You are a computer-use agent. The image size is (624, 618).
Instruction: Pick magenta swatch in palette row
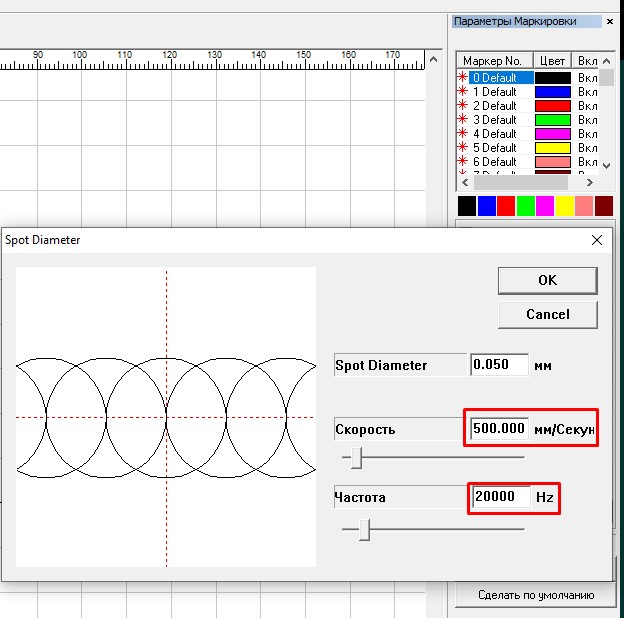pos(545,206)
